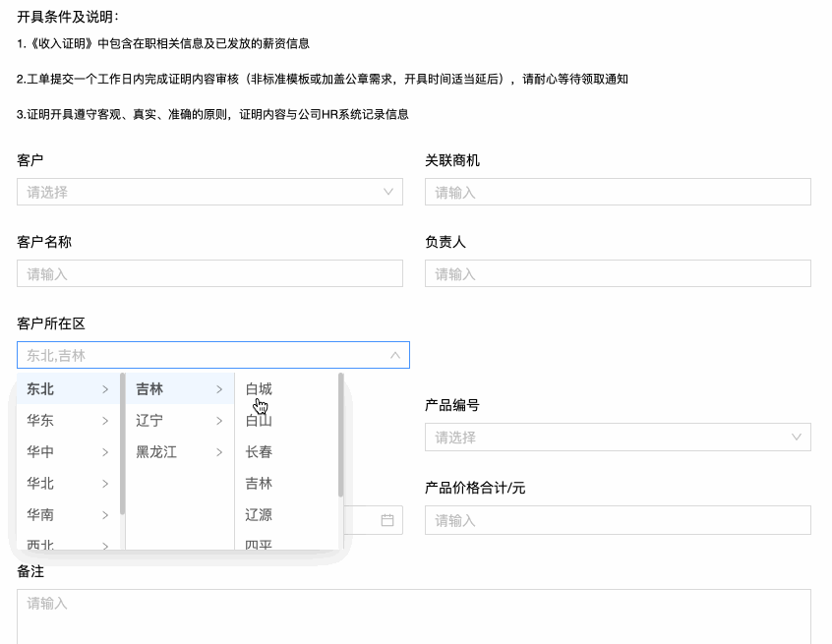Click the city column scrollbar
Screen dimensions: 832x644
340,435
